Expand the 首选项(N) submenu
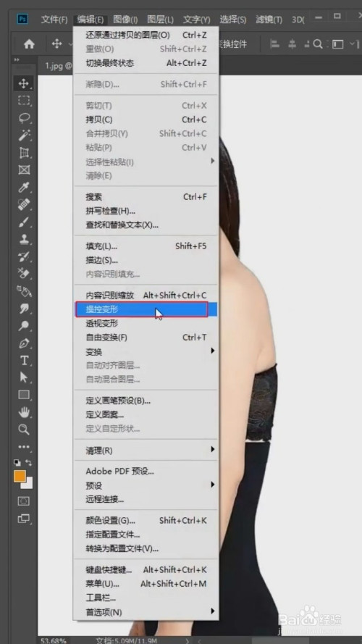Viewport: 362px width, 644px height. tap(146, 612)
